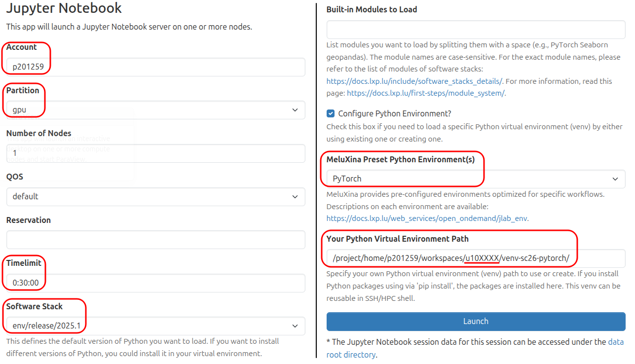Click the chevron arrow of the PyTorch selector
The height and width of the screenshot is (364, 635).
(615, 179)
